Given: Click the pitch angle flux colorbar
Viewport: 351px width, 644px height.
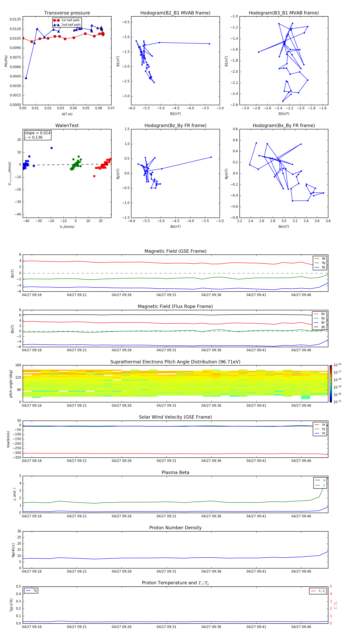Looking at the screenshot, I should [x=331, y=384].
